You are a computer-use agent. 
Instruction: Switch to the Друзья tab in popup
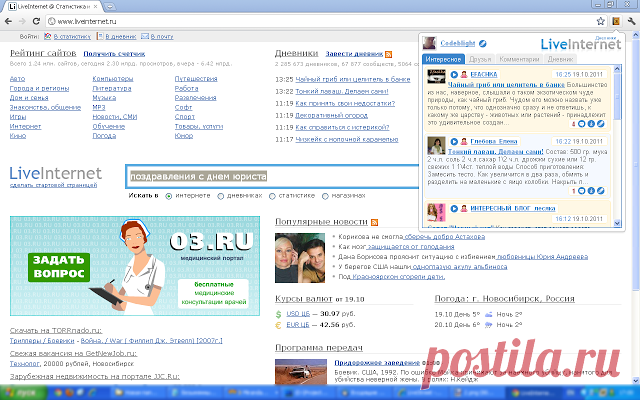click(480, 59)
